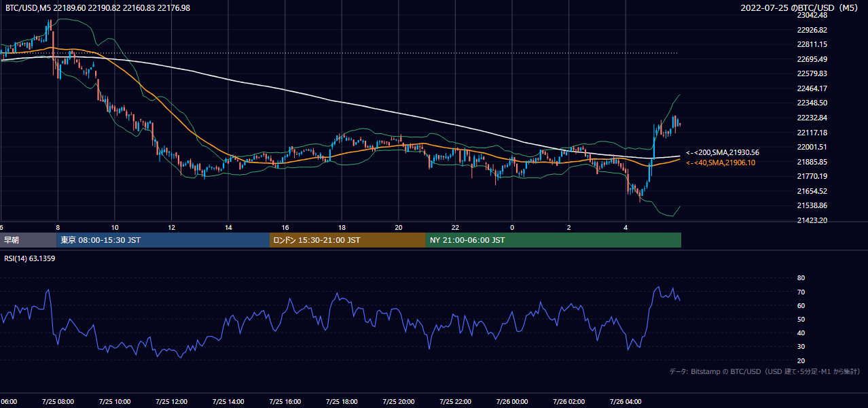
Task: Select the 22117.18 price axis label
Action: (812, 132)
